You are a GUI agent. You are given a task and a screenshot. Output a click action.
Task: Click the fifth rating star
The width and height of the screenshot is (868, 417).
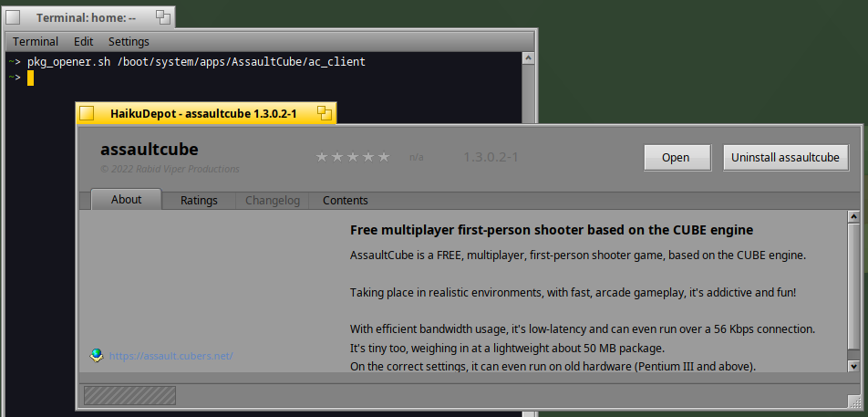click(x=384, y=157)
